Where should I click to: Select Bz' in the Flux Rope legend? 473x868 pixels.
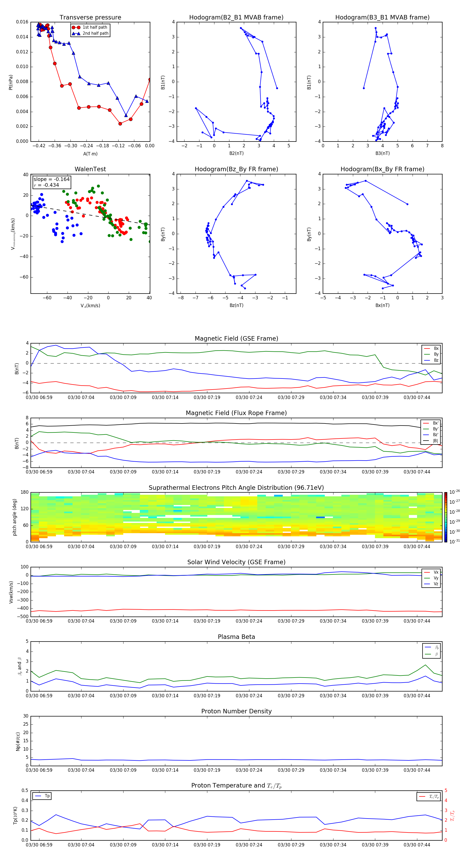431,435
